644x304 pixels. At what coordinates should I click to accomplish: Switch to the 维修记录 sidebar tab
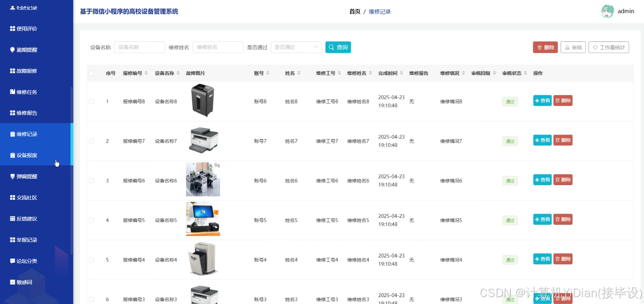click(26, 134)
